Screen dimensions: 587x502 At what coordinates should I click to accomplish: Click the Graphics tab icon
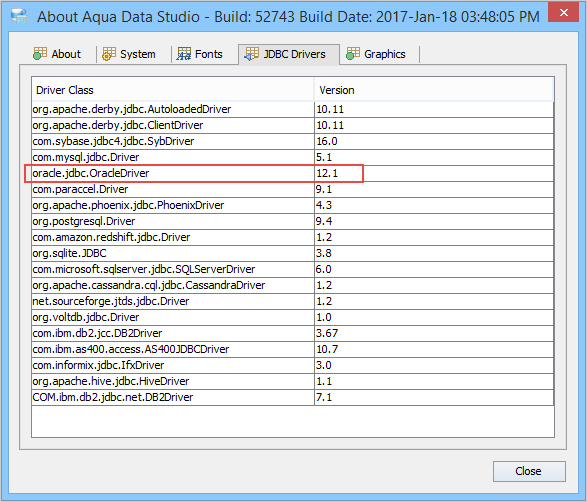(x=353, y=54)
